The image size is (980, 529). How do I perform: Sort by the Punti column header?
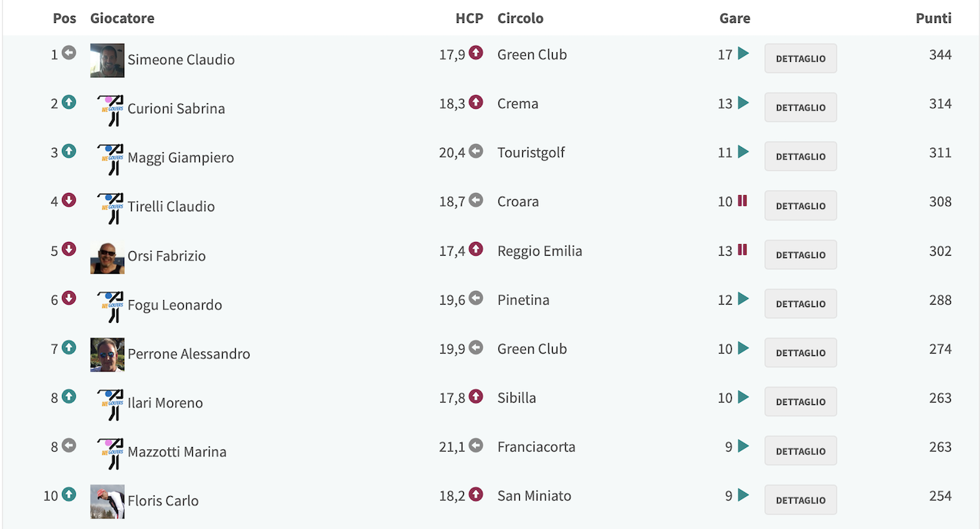933,18
